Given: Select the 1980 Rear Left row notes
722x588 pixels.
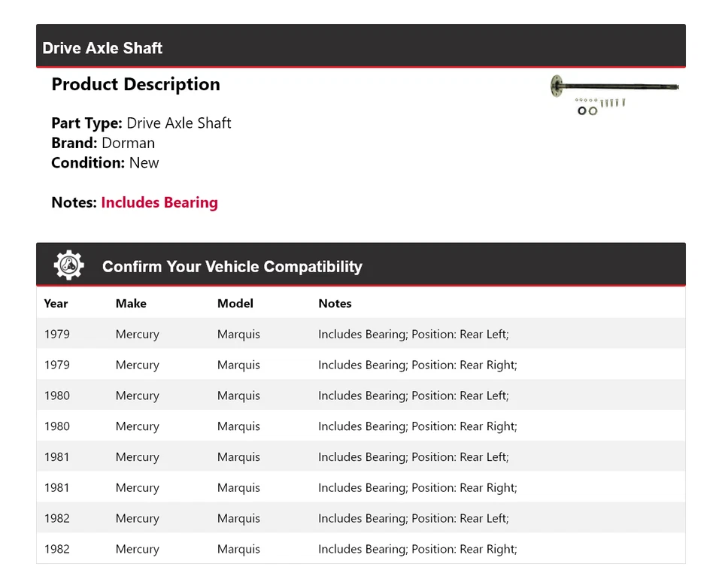Looking at the screenshot, I should (x=413, y=396).
